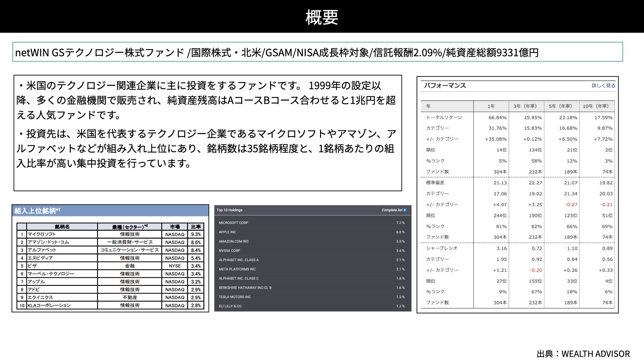Select the 概要 slide title

(322, 17)
